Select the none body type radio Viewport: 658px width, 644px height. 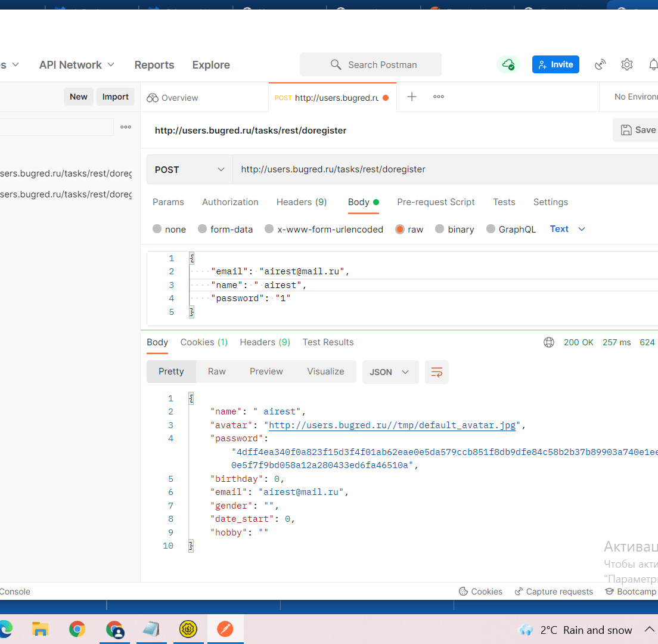[157, 229]
